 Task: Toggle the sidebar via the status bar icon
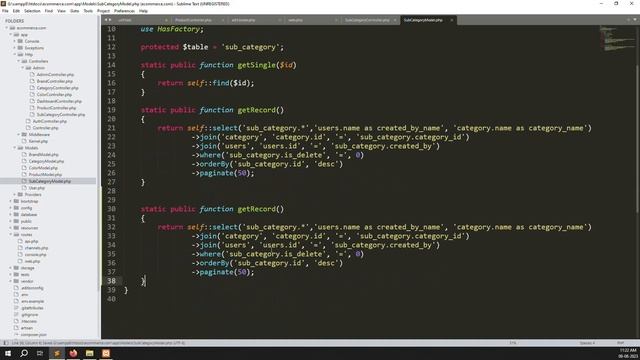6,343
